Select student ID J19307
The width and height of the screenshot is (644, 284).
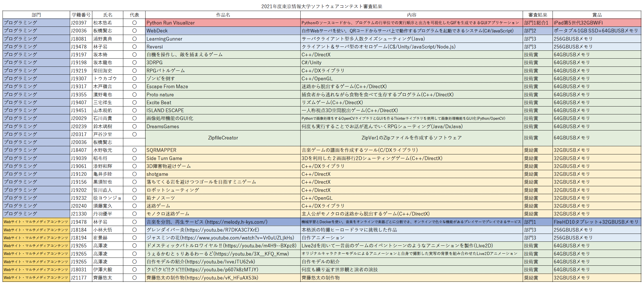[81, 79]
